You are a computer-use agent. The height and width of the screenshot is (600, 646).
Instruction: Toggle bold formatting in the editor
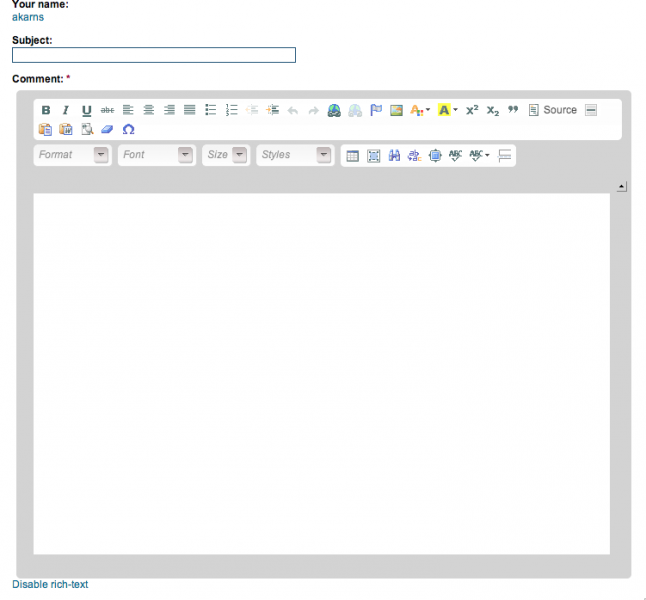(x=46, y=110)
